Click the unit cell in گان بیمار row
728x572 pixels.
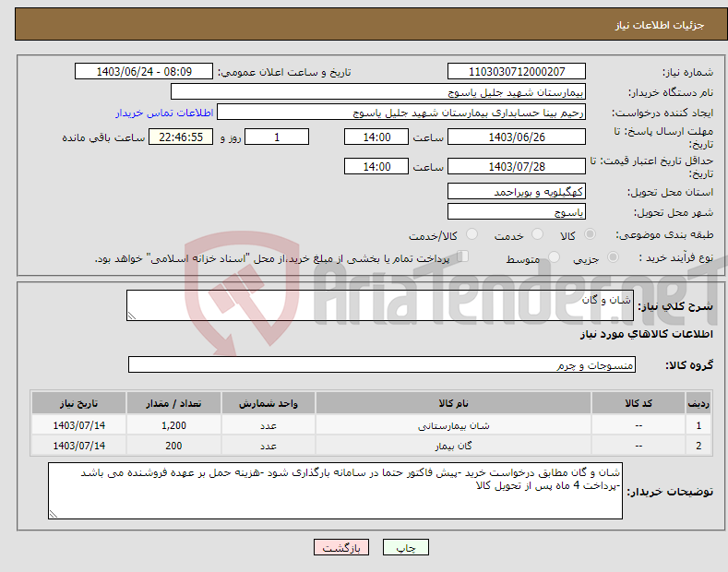coord(269,446)
